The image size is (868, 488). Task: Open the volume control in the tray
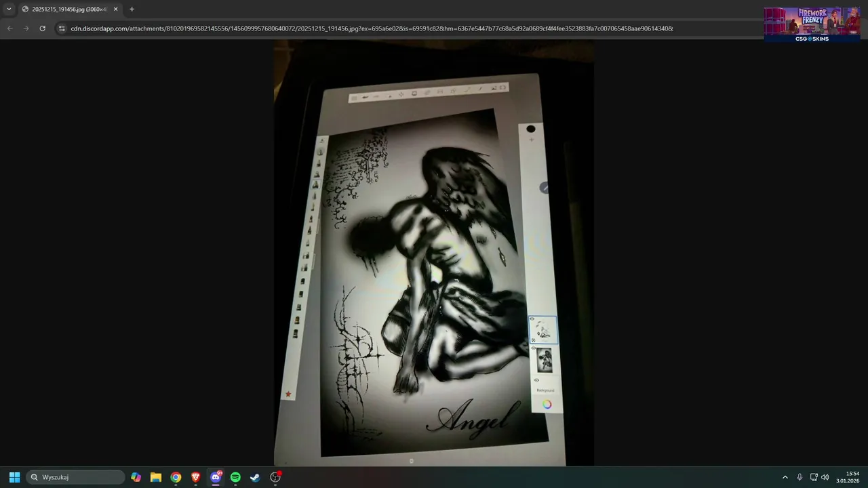point(825,477)
